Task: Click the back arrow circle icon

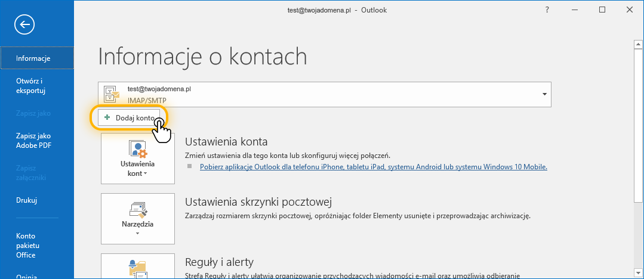Action: [24, 24]
